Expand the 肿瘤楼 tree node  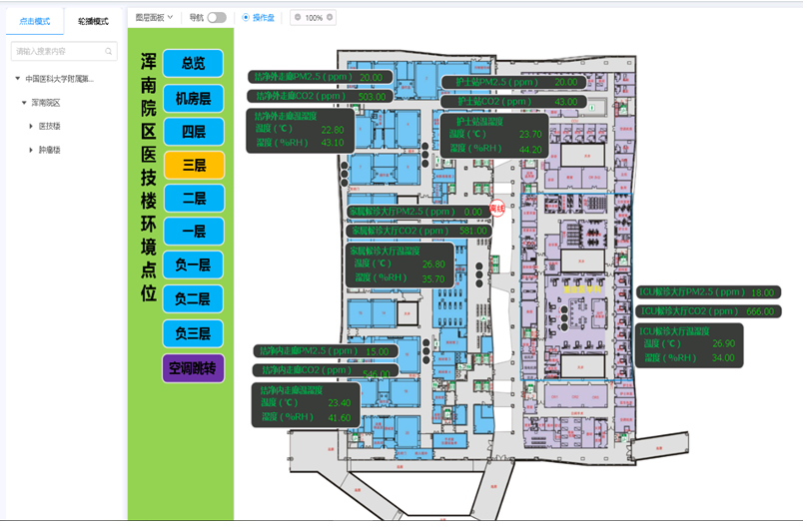pyautogui.click(x=32, y=151)
